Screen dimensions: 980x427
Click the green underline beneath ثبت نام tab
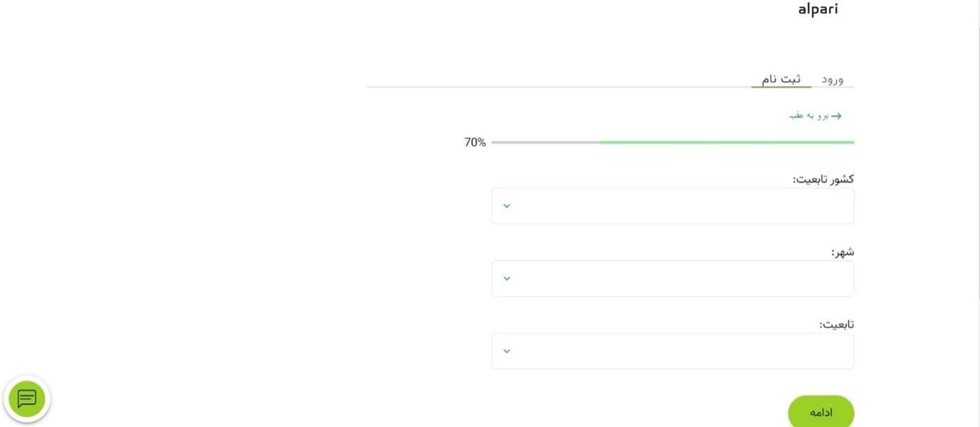pos(781,87)
